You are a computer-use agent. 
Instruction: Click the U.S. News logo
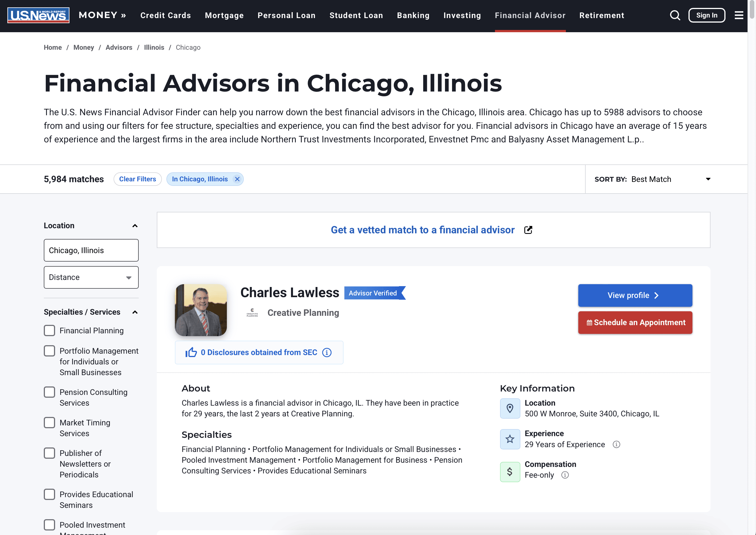38,15
